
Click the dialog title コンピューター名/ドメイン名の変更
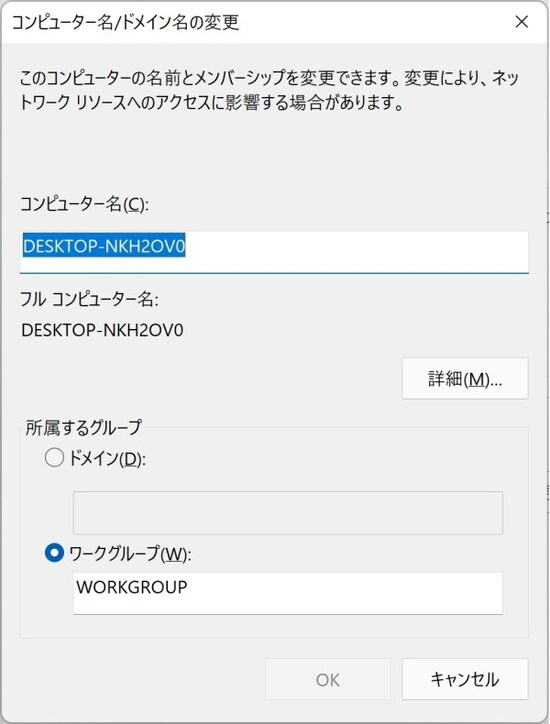tap(125, 22)
